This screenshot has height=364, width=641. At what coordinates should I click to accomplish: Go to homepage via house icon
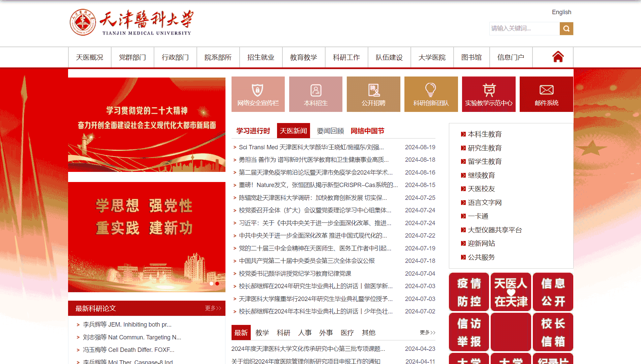click(x=558, y=57)
